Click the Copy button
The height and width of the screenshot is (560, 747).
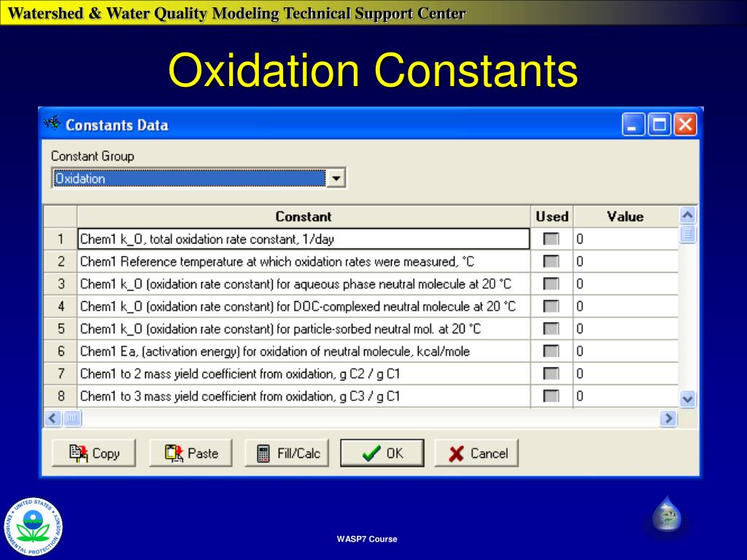[94, 453]
